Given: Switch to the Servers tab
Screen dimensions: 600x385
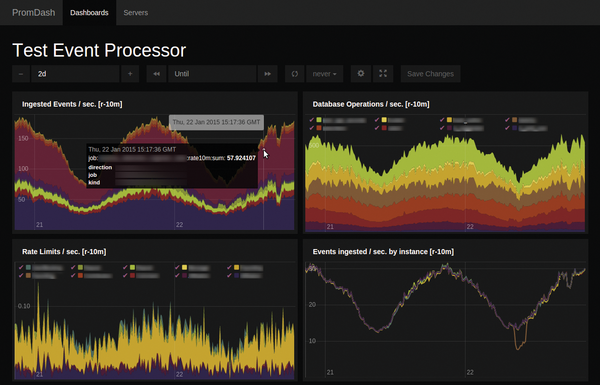Looking at the screenshot, I should coord(135,13).
